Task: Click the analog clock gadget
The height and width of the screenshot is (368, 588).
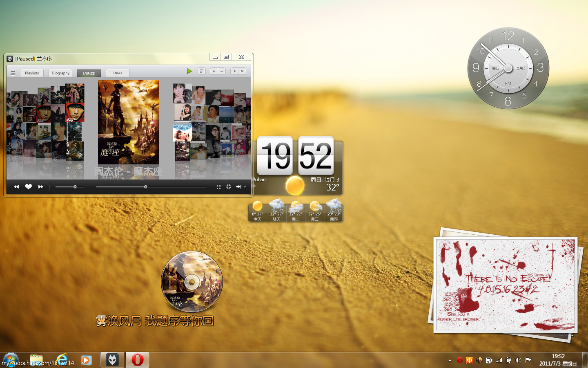Action: pos(508,68)
